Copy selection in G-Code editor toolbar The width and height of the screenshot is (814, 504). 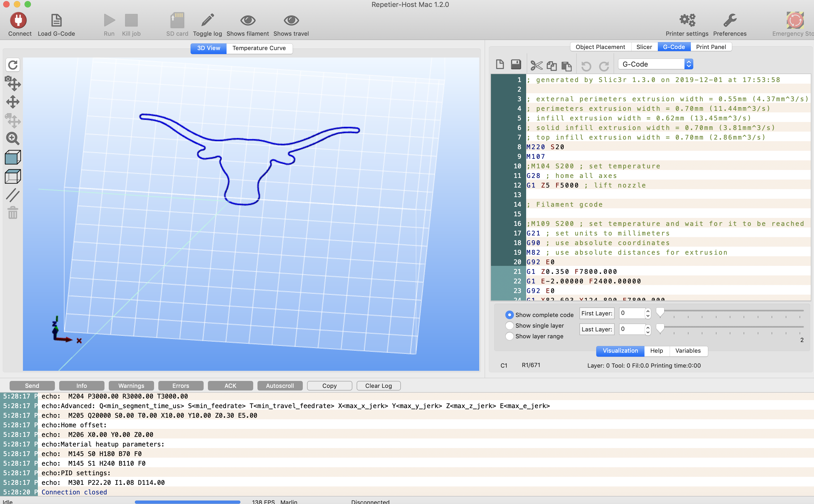click(x=551, y=66)
